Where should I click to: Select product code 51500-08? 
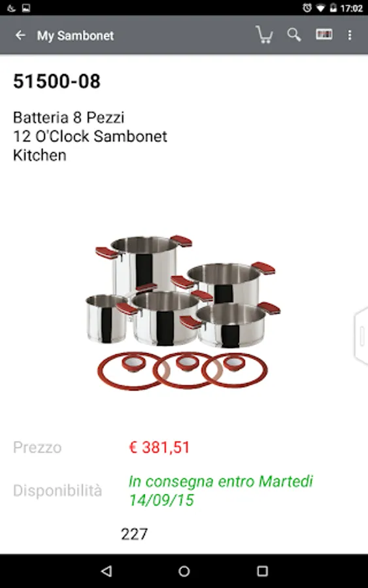click(57, 81)
